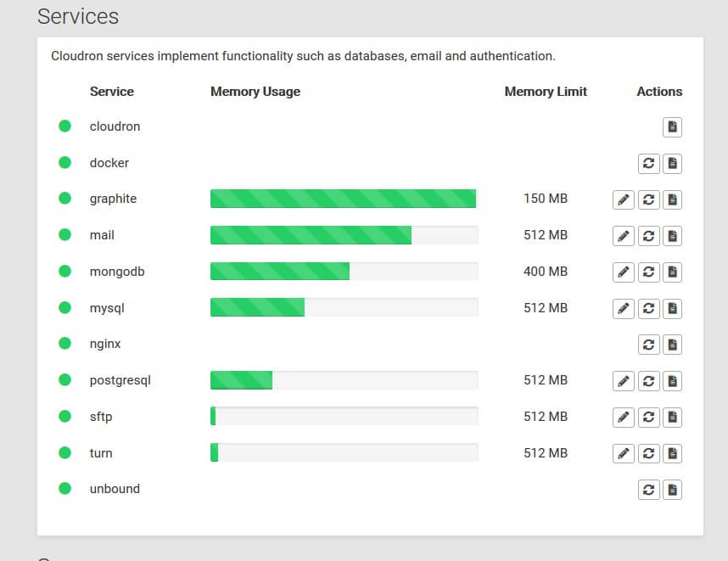Restart the unbound service

648,490
